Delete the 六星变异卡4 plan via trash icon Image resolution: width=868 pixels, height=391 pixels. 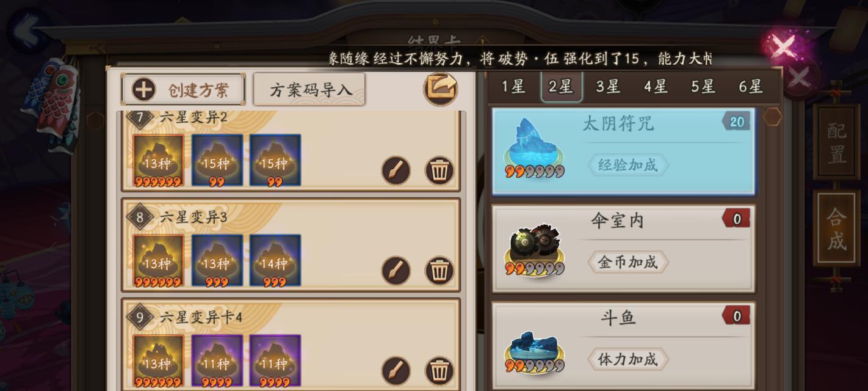[439, 371]
